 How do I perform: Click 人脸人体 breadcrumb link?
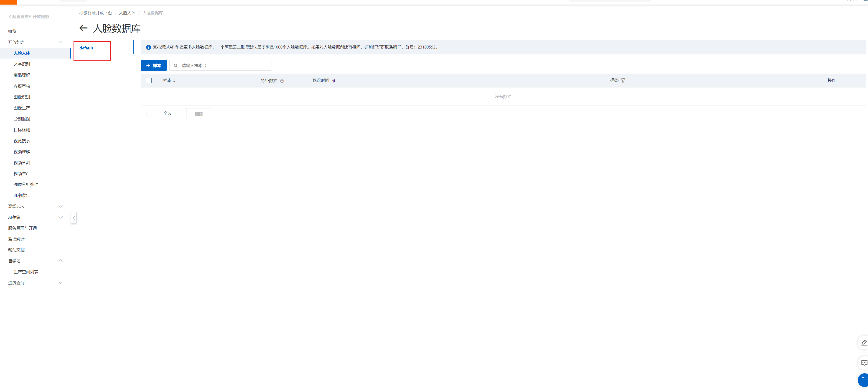click(127, 13)
